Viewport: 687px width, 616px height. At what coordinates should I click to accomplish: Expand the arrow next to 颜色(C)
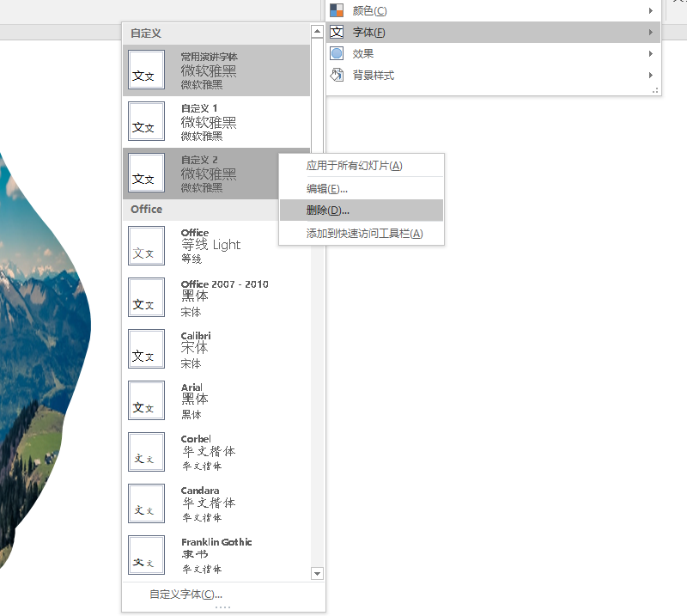point(651,10)
